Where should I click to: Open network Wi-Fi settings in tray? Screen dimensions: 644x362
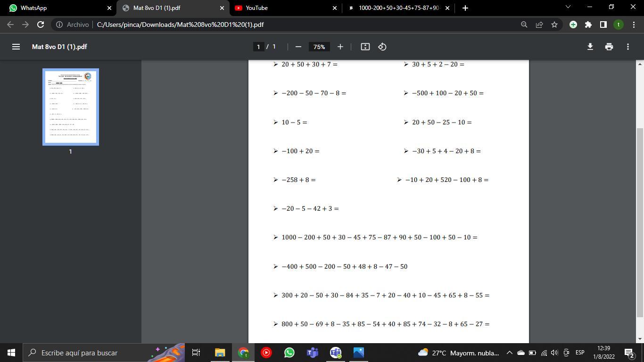point(544,353)
